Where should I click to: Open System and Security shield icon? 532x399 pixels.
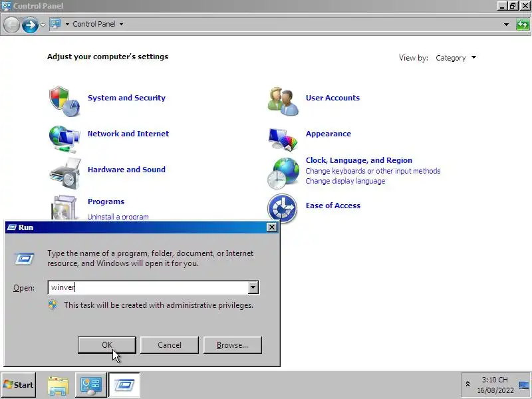[64, 101]
